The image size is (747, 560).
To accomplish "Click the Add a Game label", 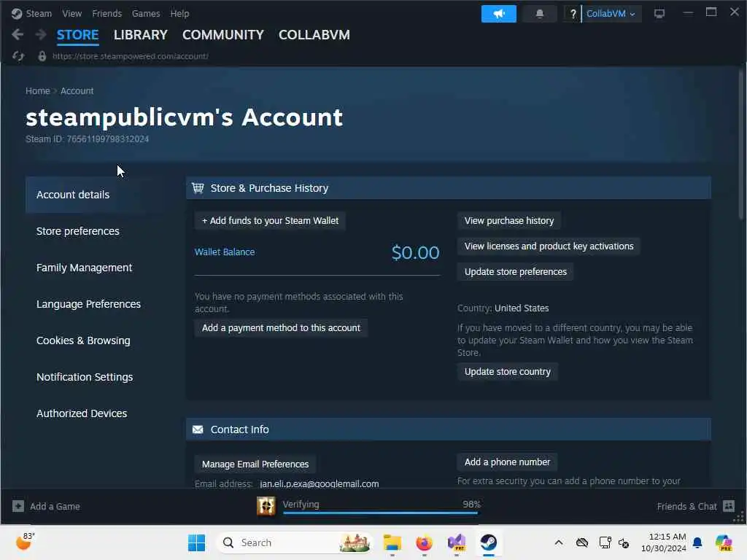I will tap(55, 506).
